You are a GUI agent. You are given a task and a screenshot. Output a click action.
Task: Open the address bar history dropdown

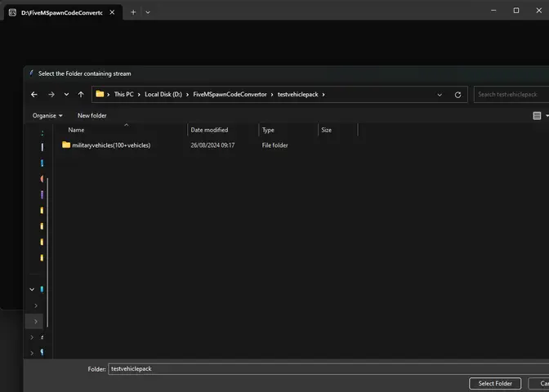pyautogui.click(x=440, y=95)
